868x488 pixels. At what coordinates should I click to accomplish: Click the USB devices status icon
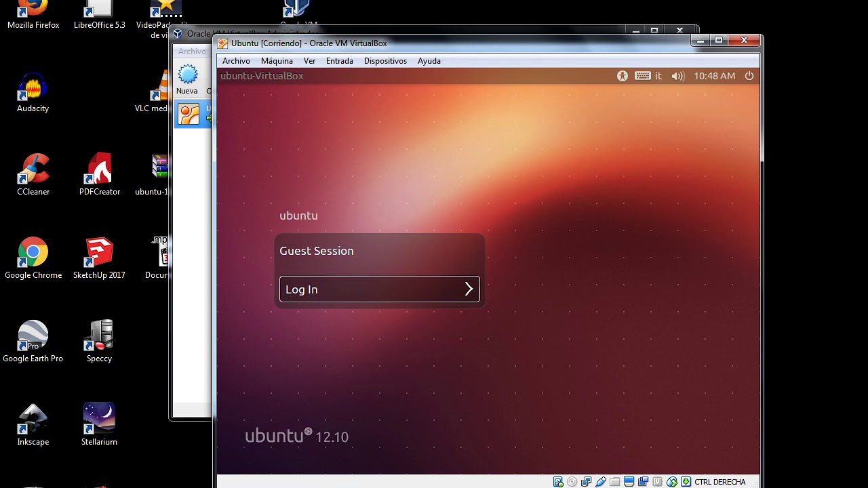pos(601,482)
